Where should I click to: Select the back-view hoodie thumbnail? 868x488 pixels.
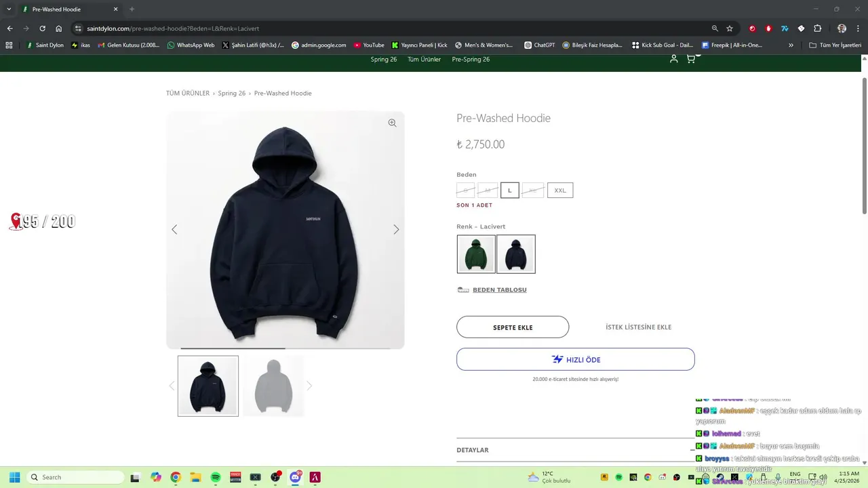pos(273,386)
